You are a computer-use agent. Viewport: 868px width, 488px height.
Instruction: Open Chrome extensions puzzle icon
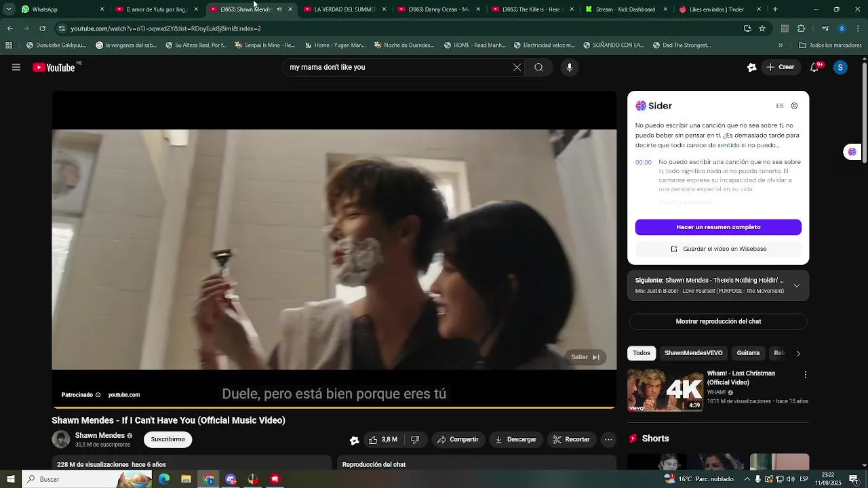click(x=801, y=28)
